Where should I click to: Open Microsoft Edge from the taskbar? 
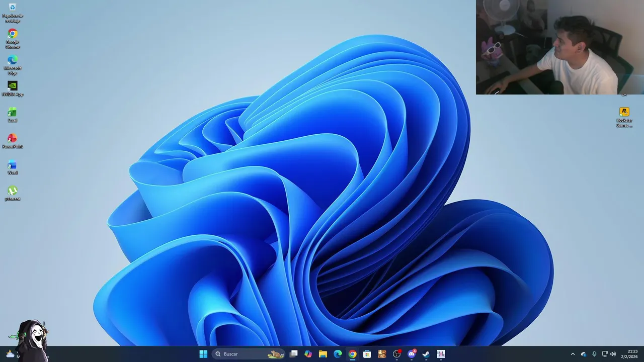(338, 354)
